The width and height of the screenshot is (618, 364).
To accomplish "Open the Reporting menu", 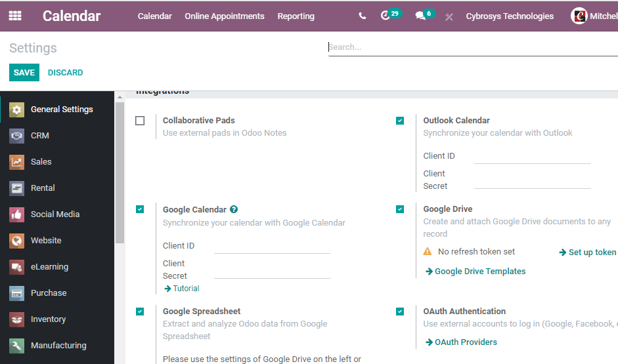I will (296, 16).
